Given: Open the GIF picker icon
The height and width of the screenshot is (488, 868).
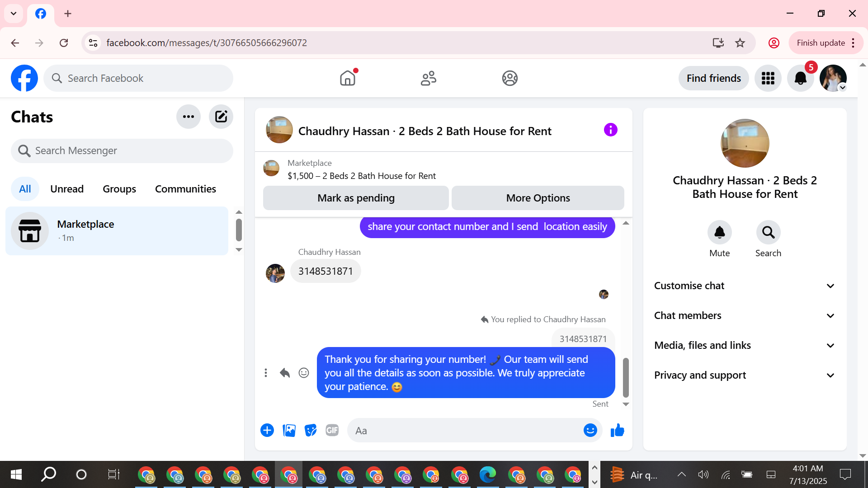Looking at the screenshot, I should coord(332,431).
